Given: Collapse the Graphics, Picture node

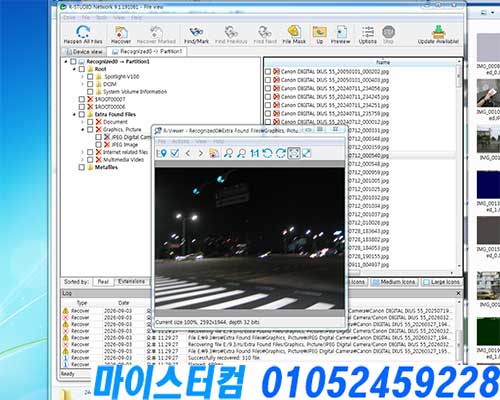Looking at the screenshot, I should click(x=82, y=130).
